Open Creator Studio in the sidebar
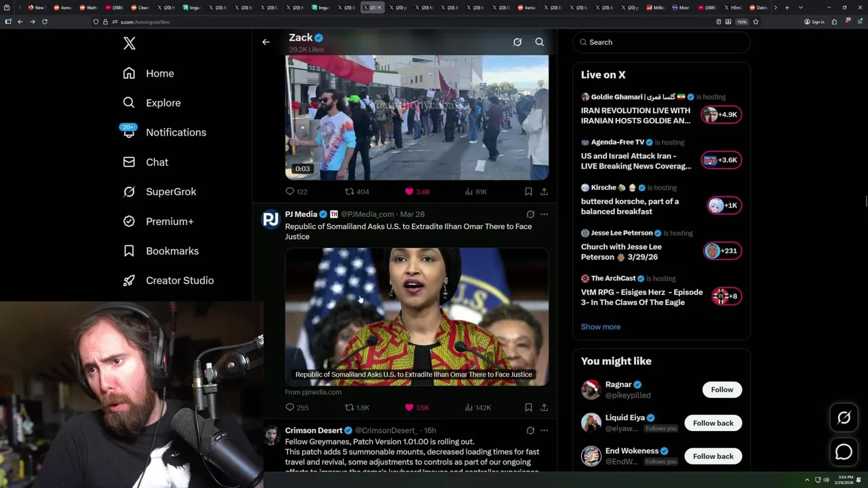The width and height of the screenshot is (868, 488). click(x=168, y=281)
